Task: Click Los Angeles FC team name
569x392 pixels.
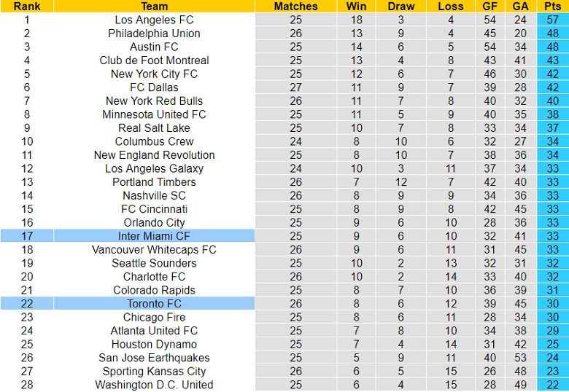Action: pyautogui.click(x=154, y=20)
